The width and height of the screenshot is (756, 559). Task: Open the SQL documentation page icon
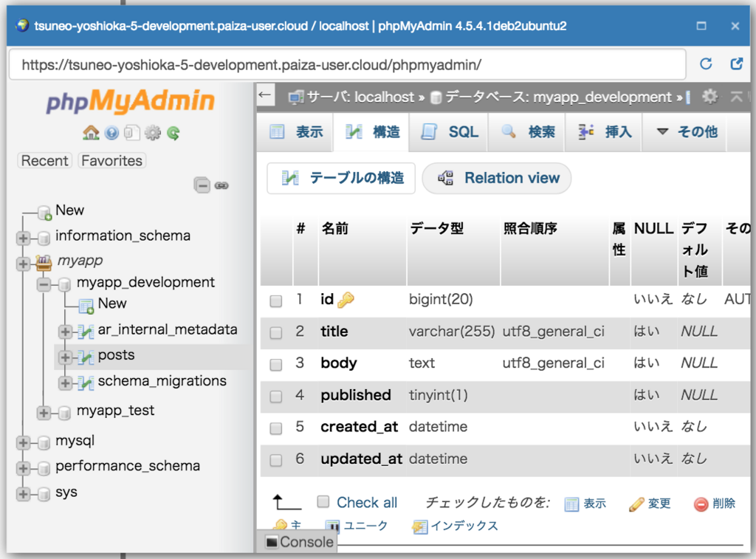132,133
